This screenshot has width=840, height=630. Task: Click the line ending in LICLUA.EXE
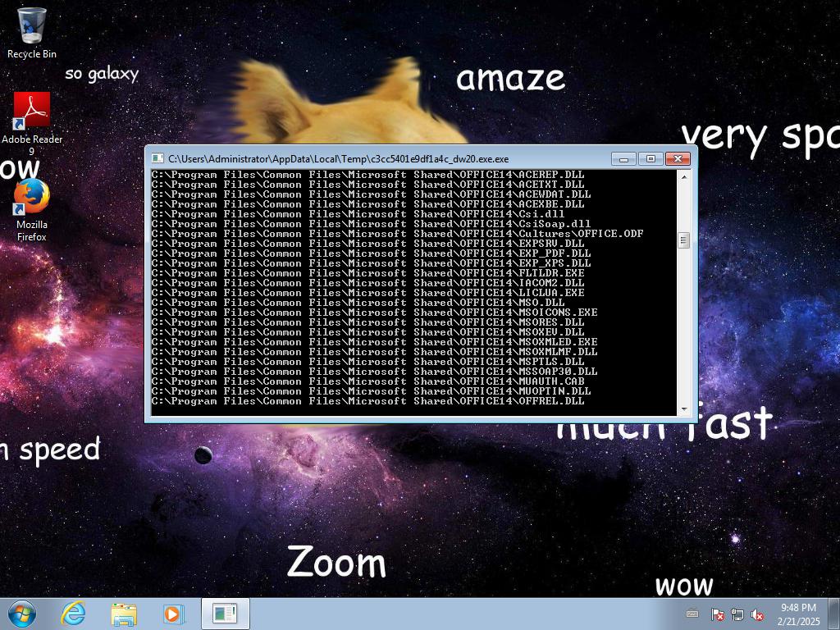pos(367,293)
